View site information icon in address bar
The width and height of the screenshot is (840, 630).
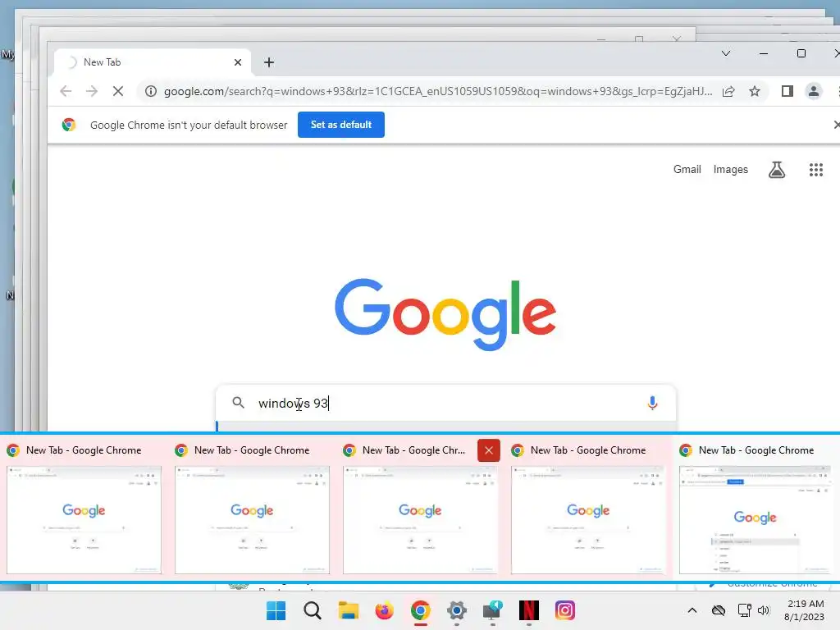click(151, 91)
